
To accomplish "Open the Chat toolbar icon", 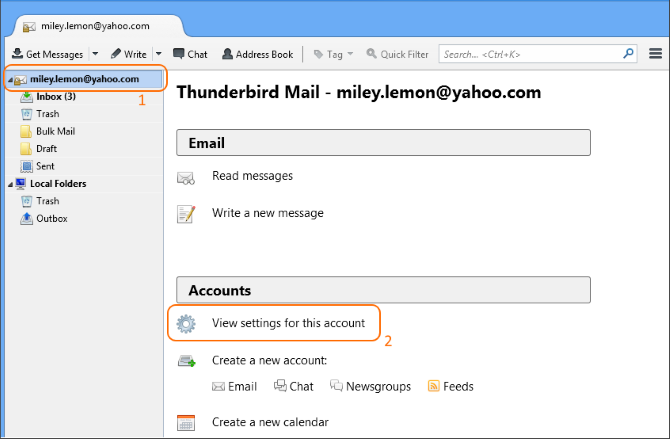I will click(178, 53).
